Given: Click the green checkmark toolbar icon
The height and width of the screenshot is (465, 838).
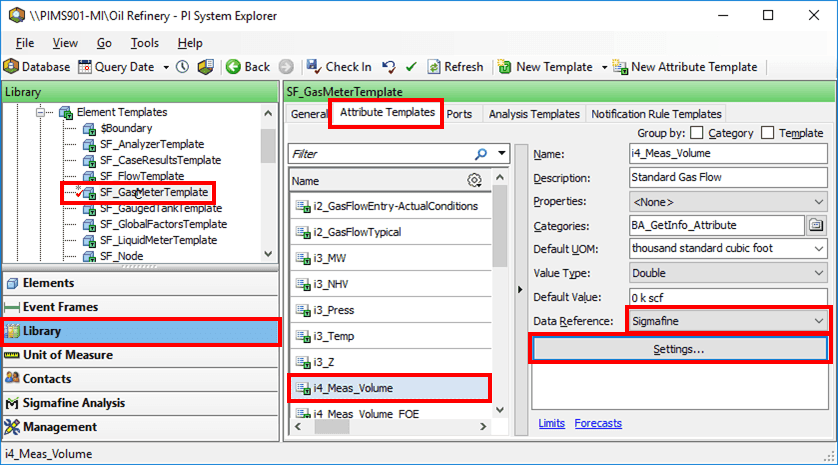Looking at the screenshot, I should coord(411,67).
